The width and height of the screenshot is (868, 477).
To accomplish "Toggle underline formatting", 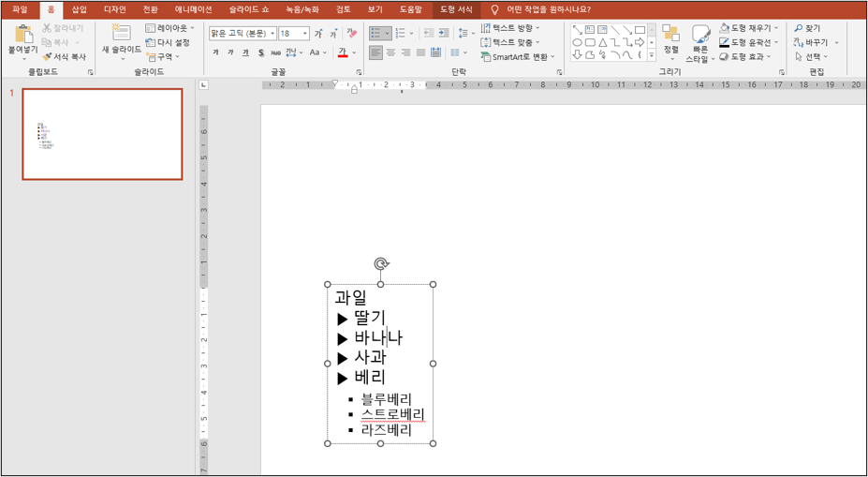I will pyautogui.click(x=245, y=52).
